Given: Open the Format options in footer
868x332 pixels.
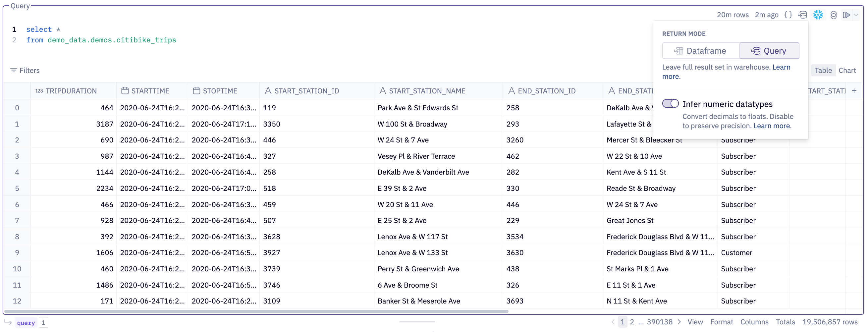Looking at the screenshot, I should (722, 322).
